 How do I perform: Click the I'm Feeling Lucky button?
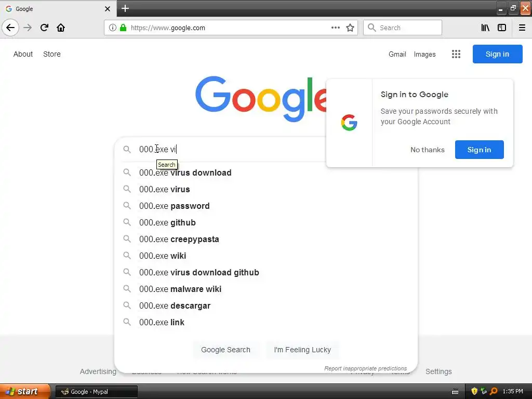point(302,350)
